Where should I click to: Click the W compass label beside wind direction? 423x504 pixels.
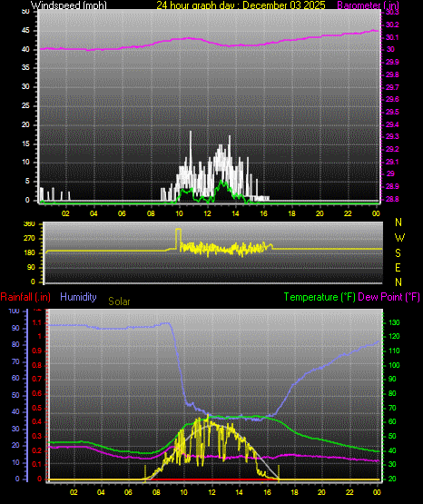399,238
